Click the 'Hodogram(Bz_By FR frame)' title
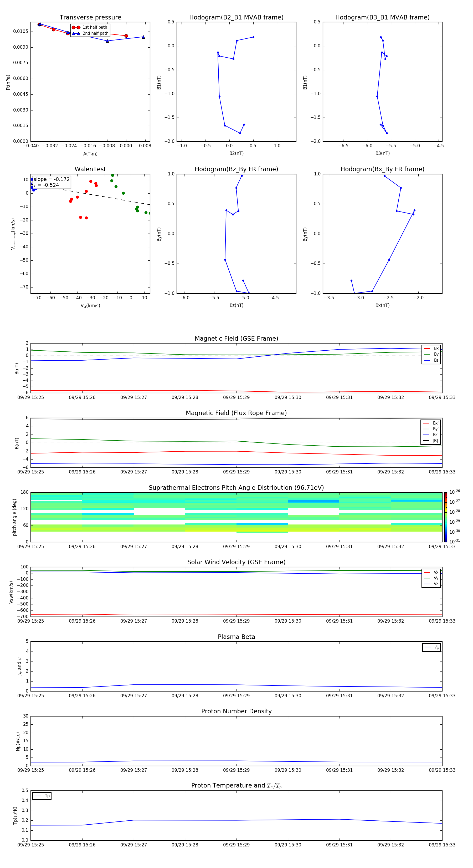Viewport: 473px width, 868px height. click(236, 169)
